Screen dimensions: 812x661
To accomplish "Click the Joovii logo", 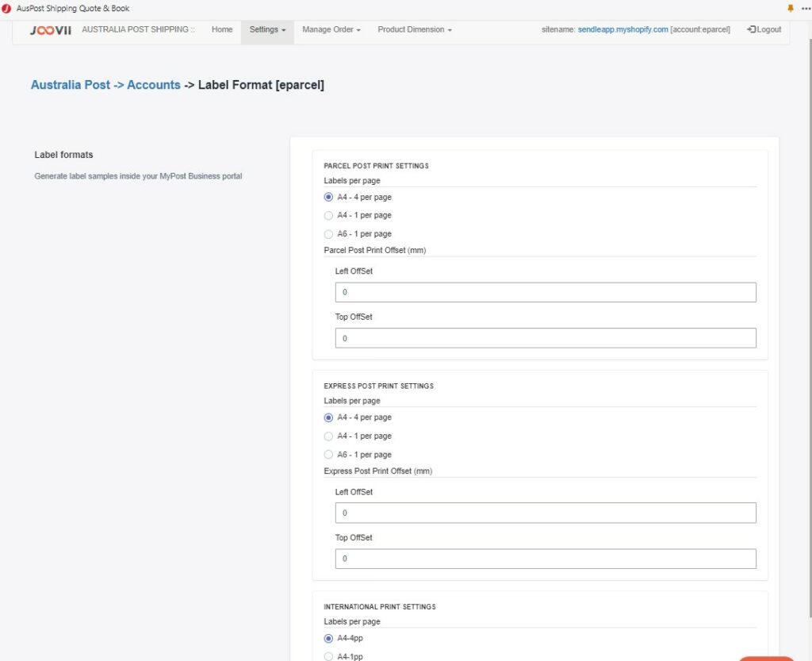I will pos(50,30).
